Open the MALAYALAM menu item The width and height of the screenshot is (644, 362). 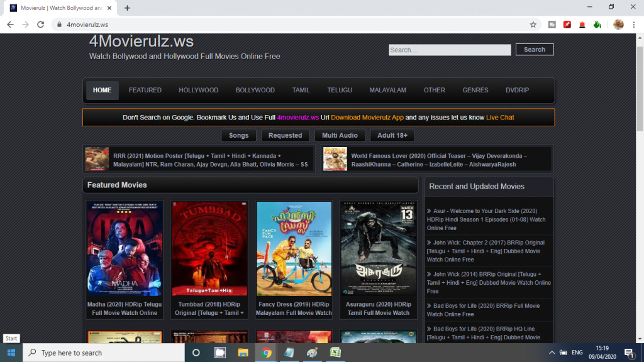[387, 90]
